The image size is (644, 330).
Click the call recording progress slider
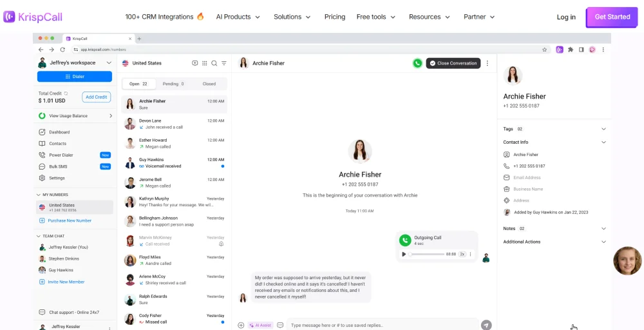(x=426, y=255)
